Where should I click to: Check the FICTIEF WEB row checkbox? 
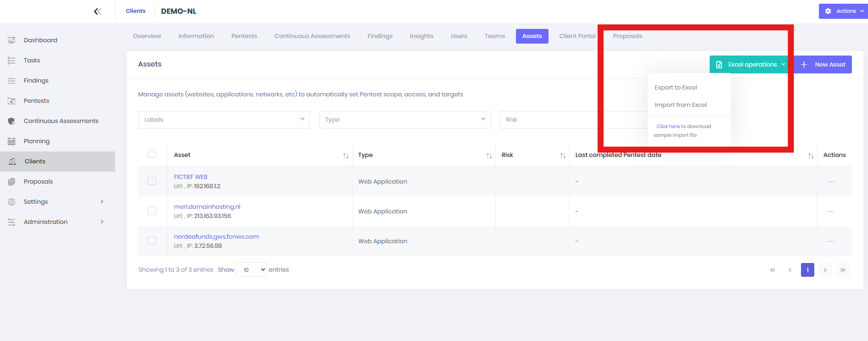tap(152, 181)
